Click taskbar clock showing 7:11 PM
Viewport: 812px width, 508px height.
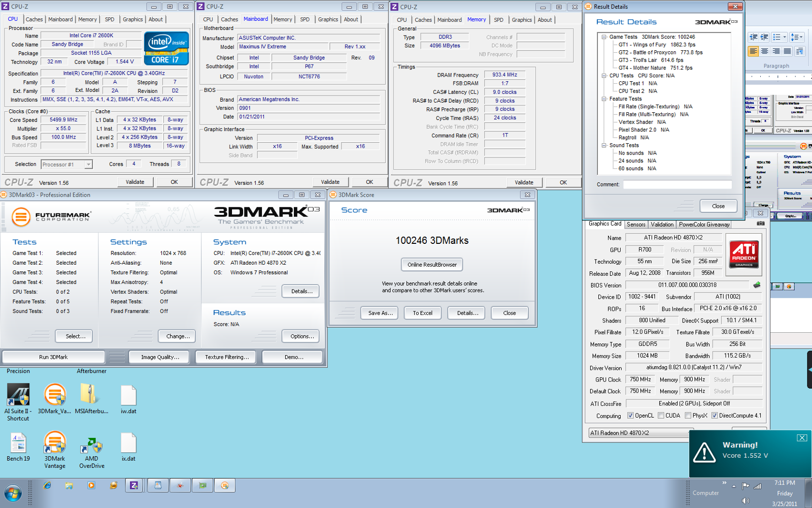(x=785, y=483)
